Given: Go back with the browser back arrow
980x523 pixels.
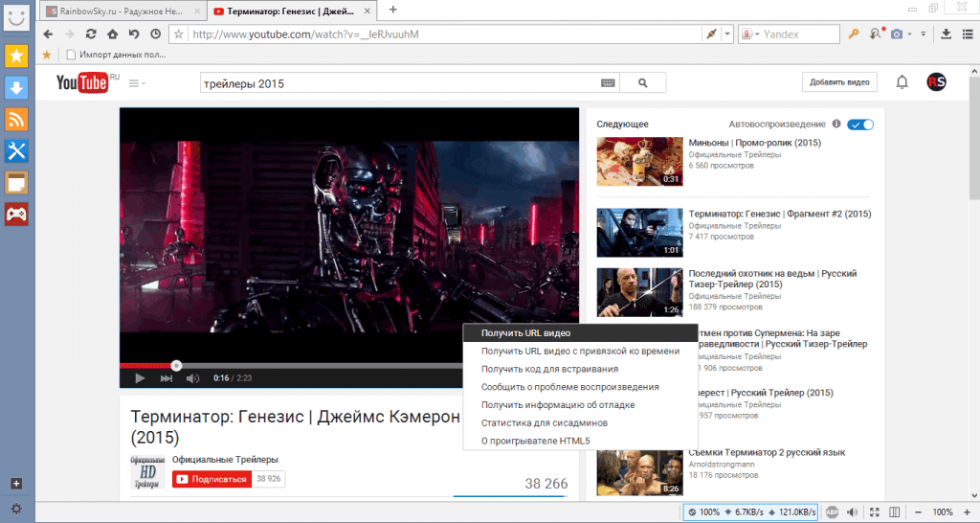Looking at the screenshot, I should point(48,34).
